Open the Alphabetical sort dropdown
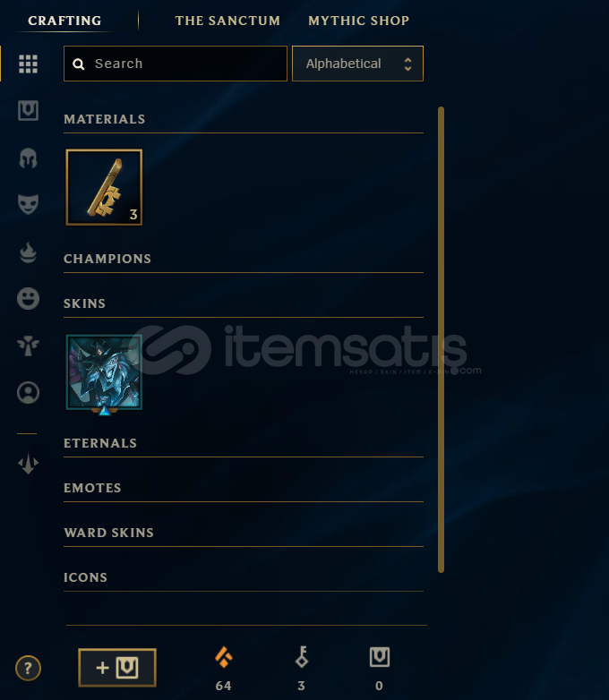The height and width of the screenshot is (700, 609). 357,64
